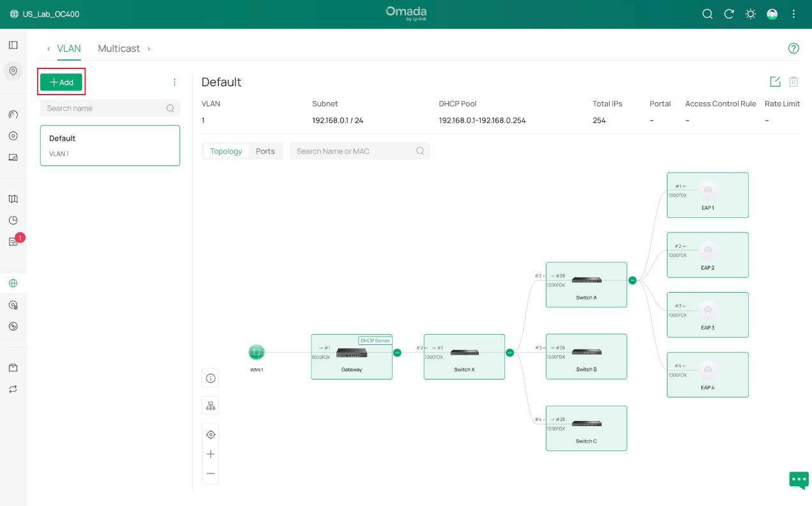812x506 pixels.
Task: Switch to the Ports tab
Action: point(266,151)
